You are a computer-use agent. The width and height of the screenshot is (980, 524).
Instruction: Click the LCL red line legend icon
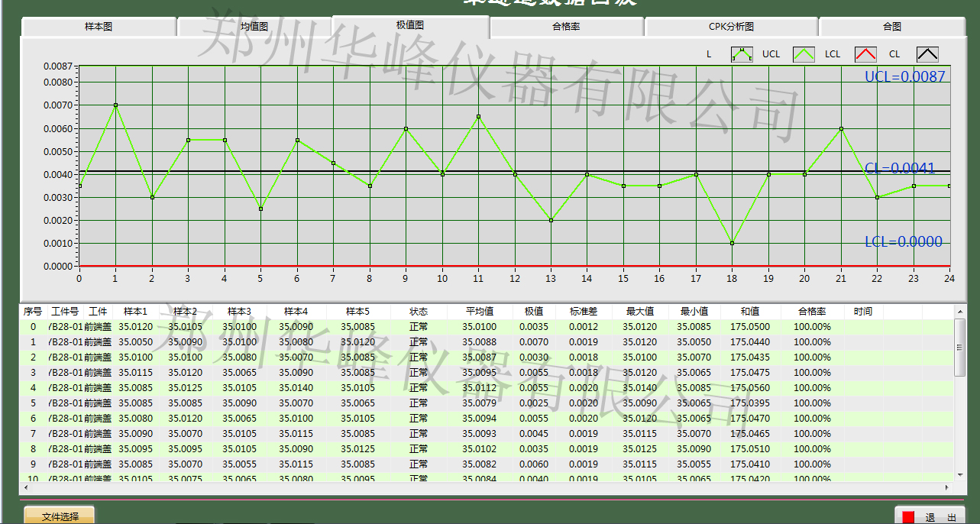tap(865, 54)
